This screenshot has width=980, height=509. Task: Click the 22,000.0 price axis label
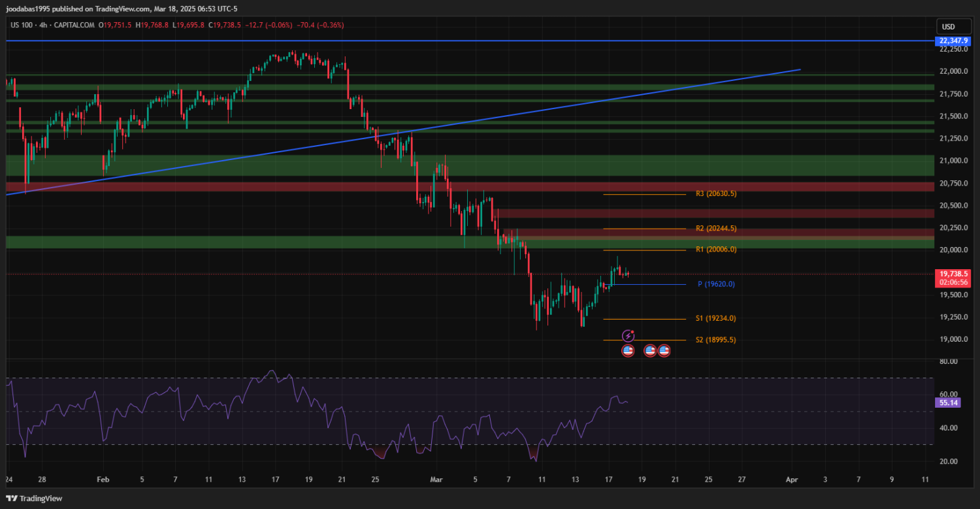click(x=953, y=71)
